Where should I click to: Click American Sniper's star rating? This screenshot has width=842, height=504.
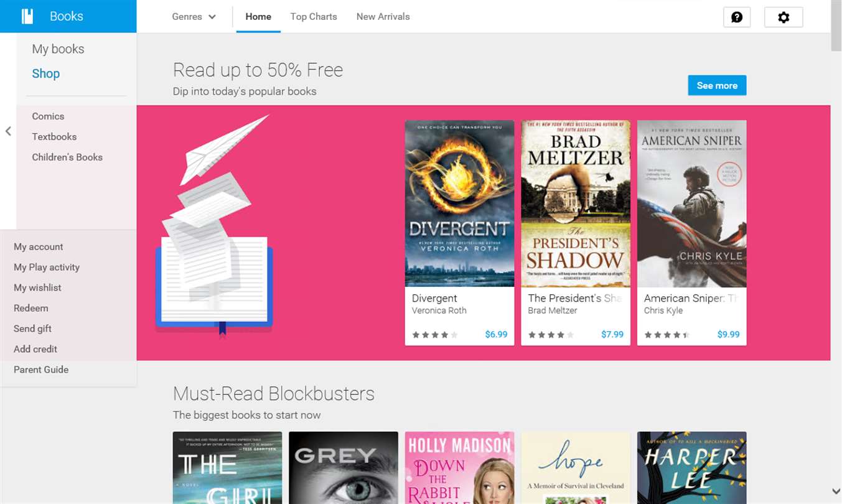667,335
